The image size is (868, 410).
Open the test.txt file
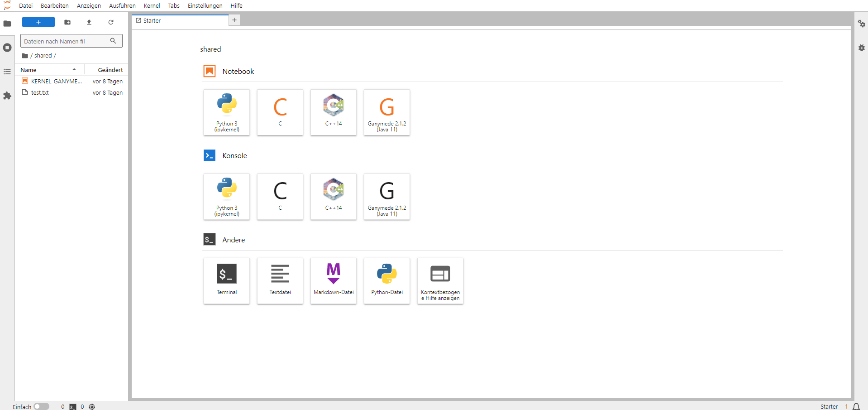tap(40, 93)
